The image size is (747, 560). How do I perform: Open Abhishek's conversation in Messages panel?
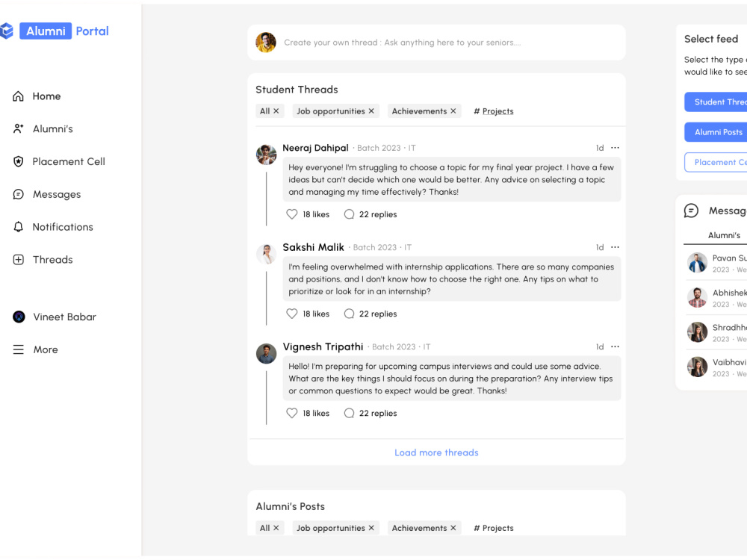[x=716, y=298]
